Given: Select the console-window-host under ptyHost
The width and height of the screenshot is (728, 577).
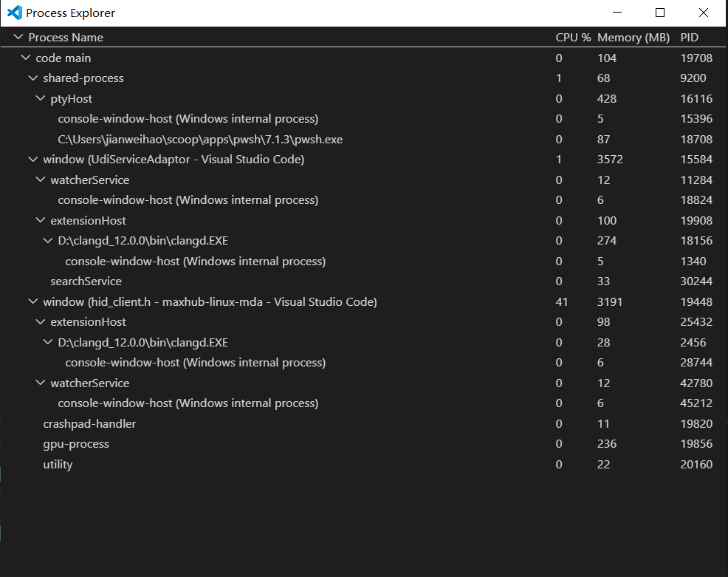Looking at the screenshot, I should click(x=188, y=118).
